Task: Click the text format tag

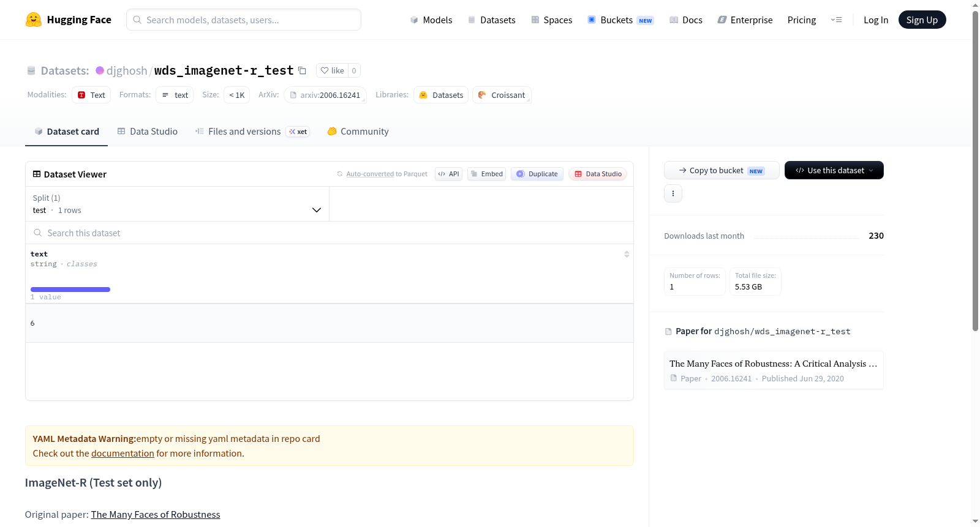Action: 175,95
